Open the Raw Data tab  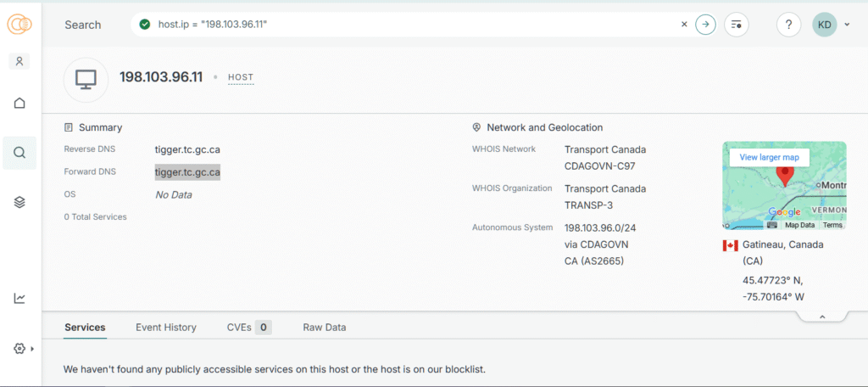point(324,328)
